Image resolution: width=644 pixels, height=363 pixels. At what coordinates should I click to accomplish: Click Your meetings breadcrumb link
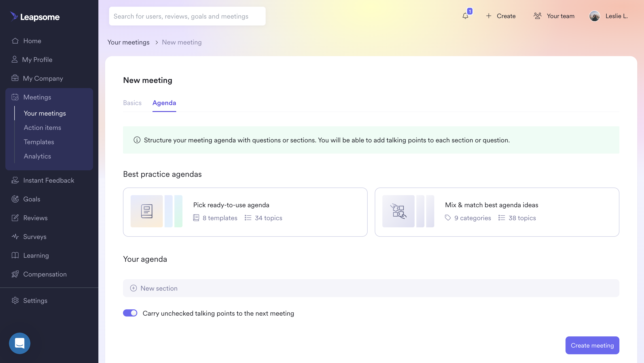click(x=129, y=42)
